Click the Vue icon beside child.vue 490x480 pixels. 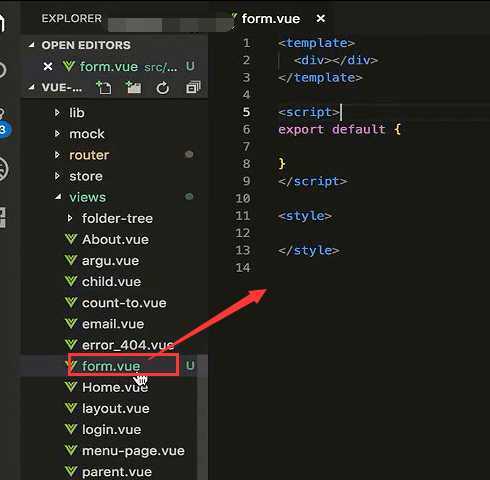click(x=71, y=281)
